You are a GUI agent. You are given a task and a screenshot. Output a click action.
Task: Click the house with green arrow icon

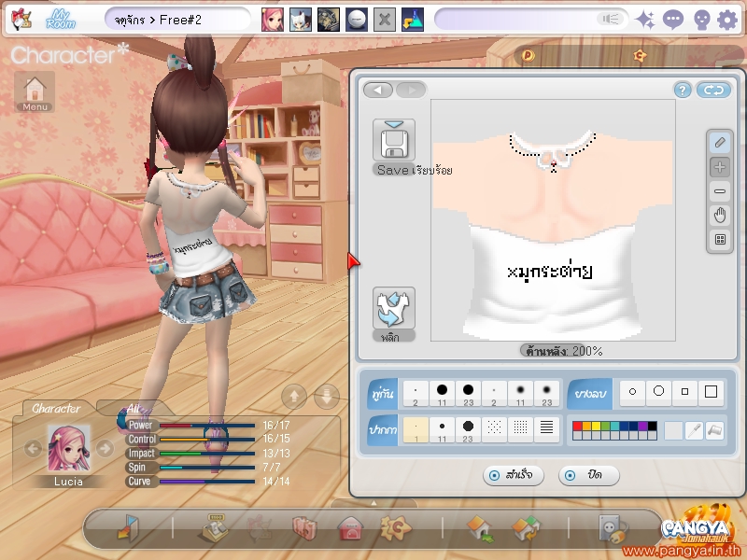tap(480, 528)
